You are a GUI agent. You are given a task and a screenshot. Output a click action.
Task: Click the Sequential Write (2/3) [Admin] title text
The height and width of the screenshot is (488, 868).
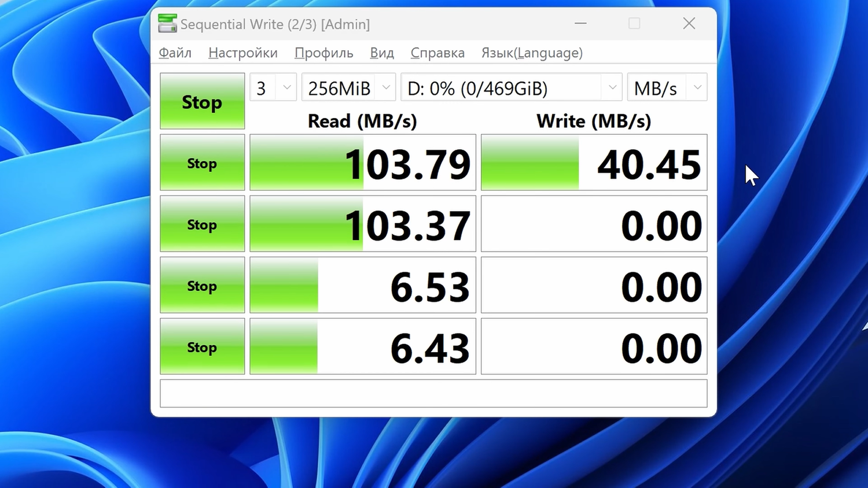[x=275, y=24]
